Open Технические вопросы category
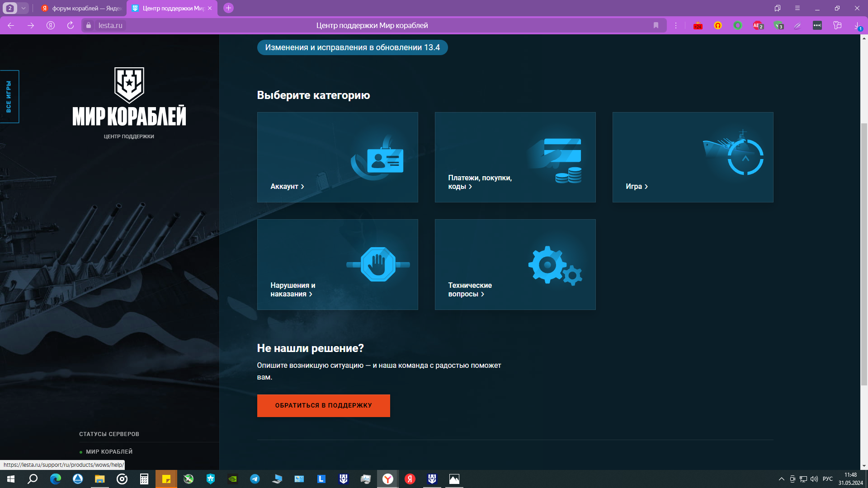Screen dimensions: 868x488 (x=515, y=264)
